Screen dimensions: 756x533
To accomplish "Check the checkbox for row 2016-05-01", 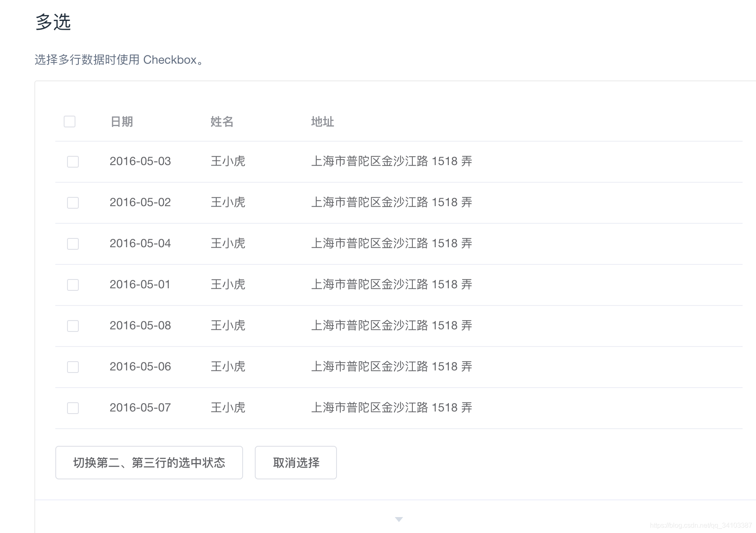I will pyautogui.click(x=72, y=285).
